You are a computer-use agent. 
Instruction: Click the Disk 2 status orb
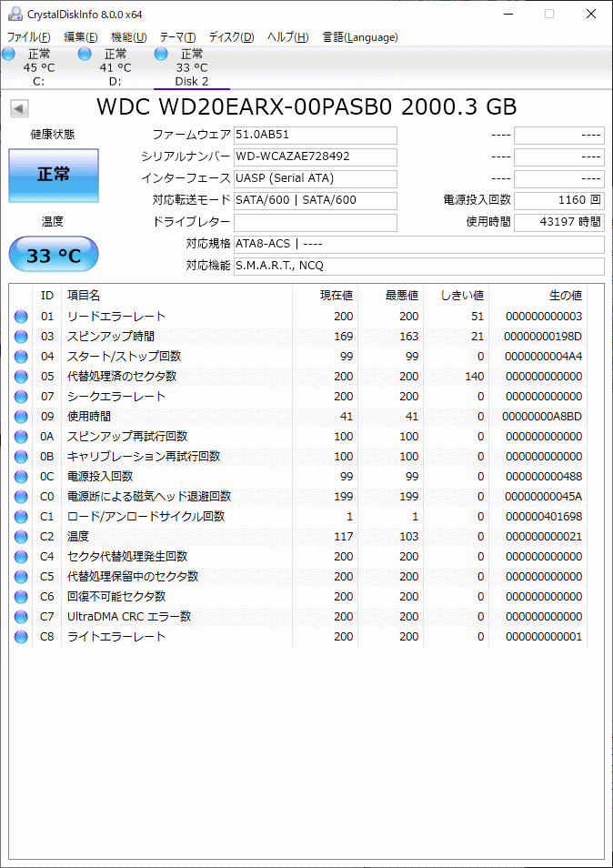(161, 55)
